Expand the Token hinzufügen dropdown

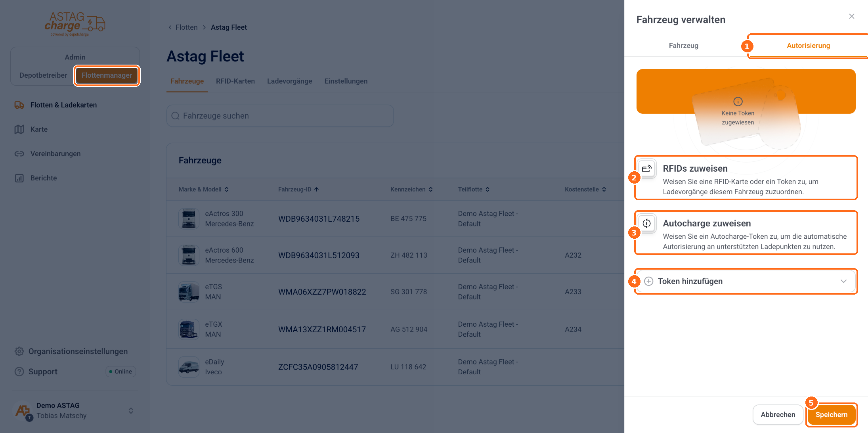(746, 281)
